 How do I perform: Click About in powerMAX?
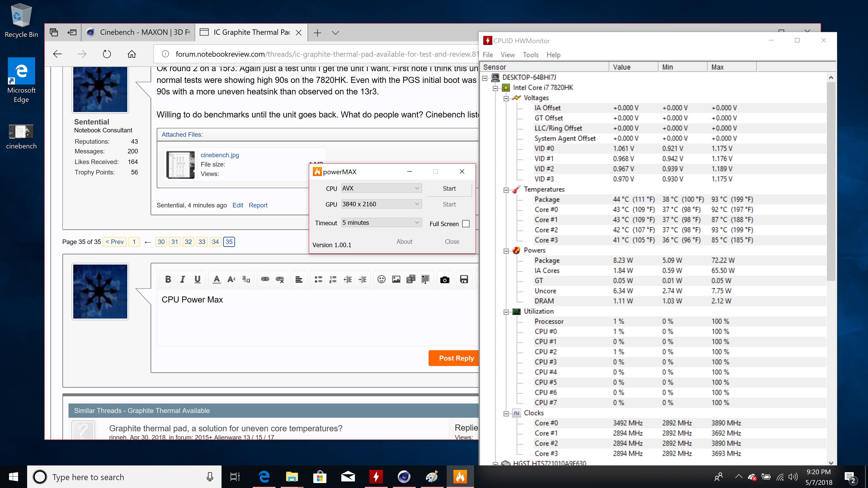point(404,242)
